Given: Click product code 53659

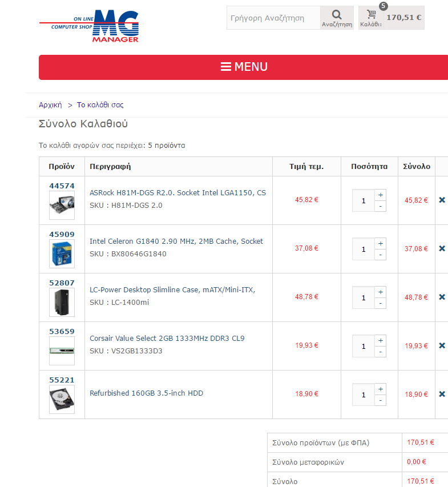Looking at the screenshot, I should coord(62,331).
